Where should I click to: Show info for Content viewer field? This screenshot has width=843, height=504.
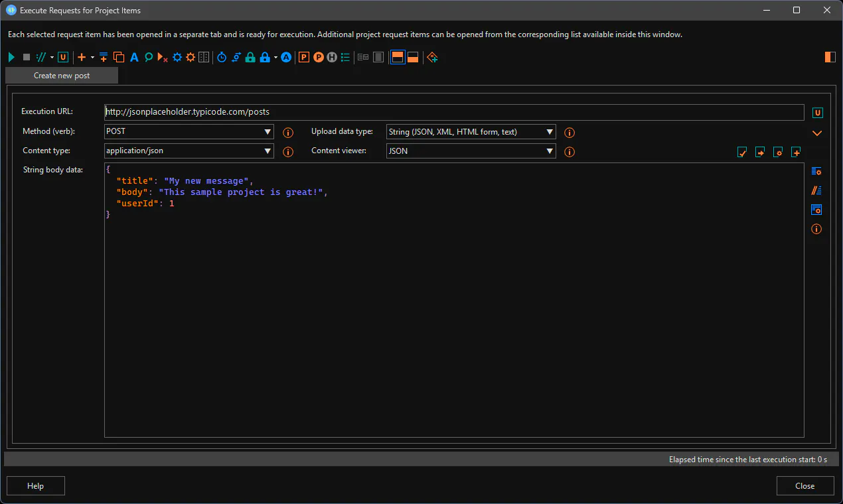click(x=570, y=152)
